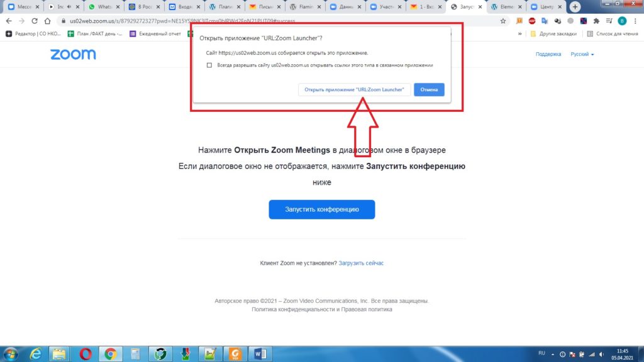Open the Chrome profile avatar
The height and width of the screenshot is (362, 644).
pyautogui.click(x=622, y=21)
